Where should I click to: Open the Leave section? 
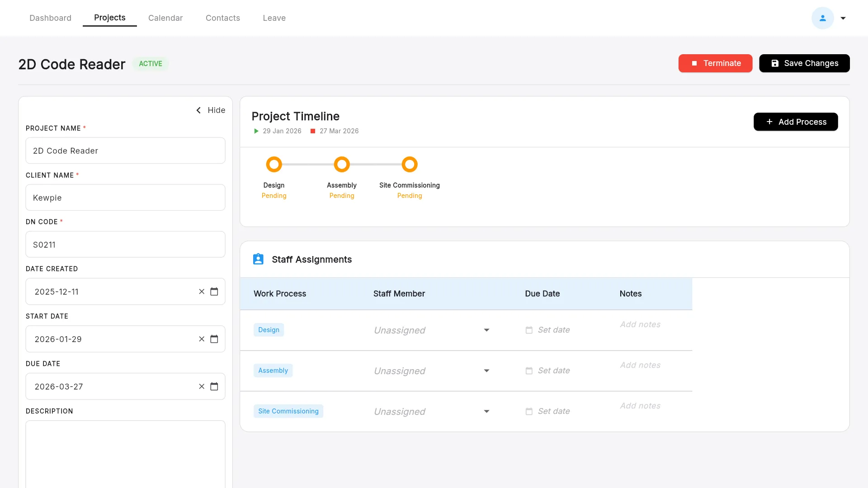274,18
